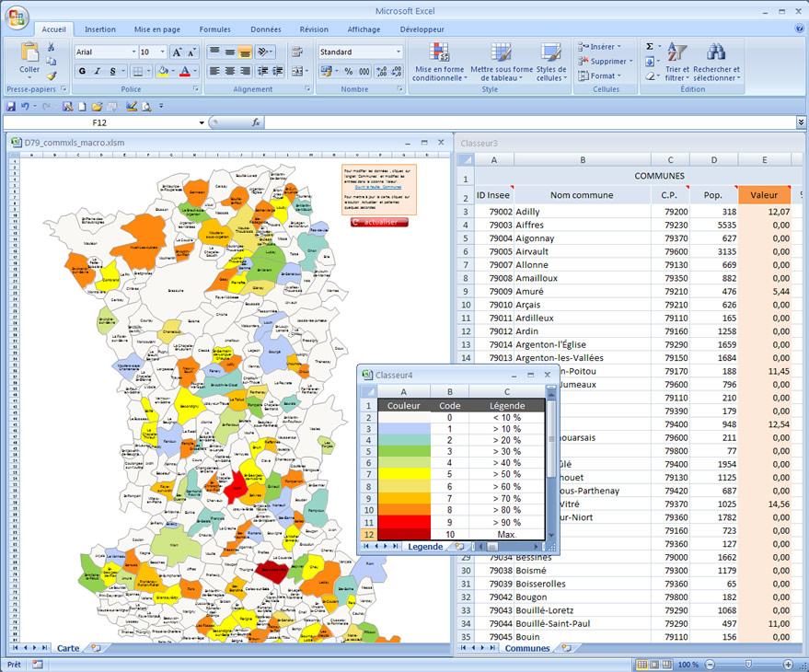Screen dimensions: 809x672
Task: Click the macro record icon in status bar
Action: pyautogui.click(x=37, y=665)
